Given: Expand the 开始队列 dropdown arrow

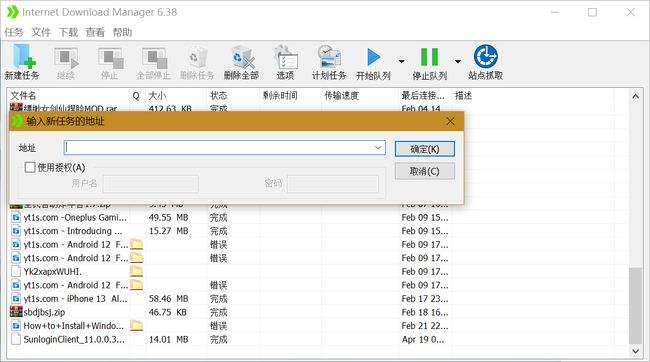Looking at the screenshot, I should (401, 61).
